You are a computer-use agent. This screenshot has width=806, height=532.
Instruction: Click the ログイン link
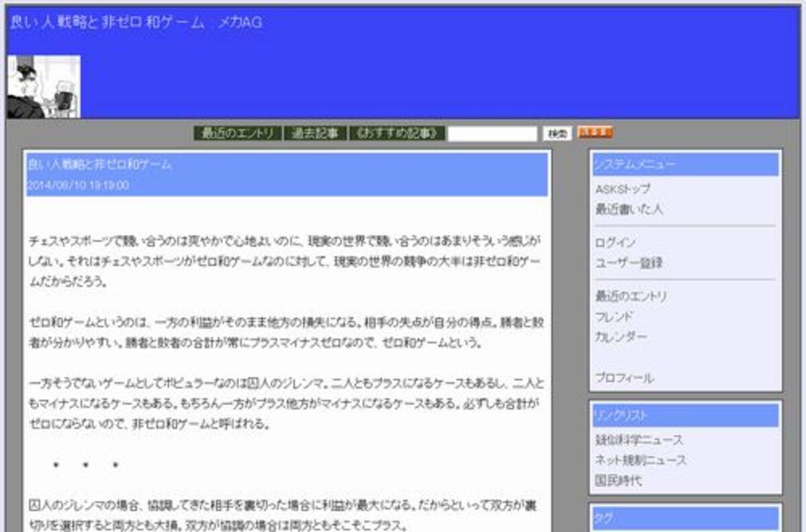615,242
